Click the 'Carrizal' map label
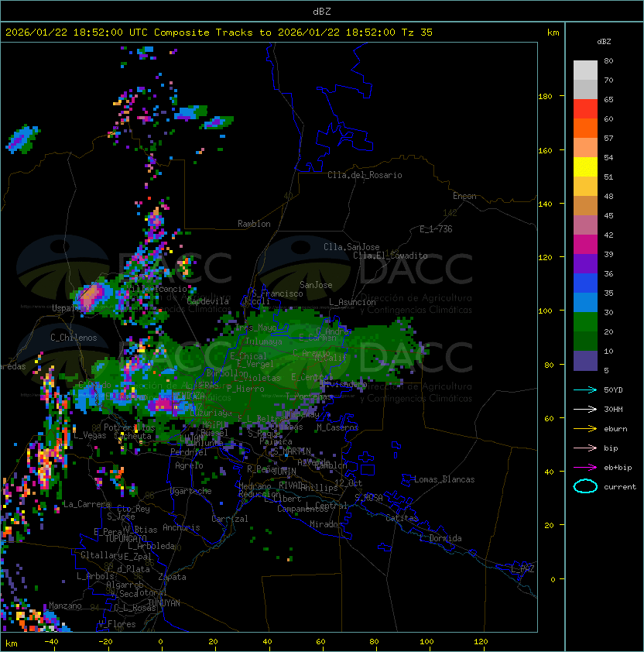 (x=230, y=519)
